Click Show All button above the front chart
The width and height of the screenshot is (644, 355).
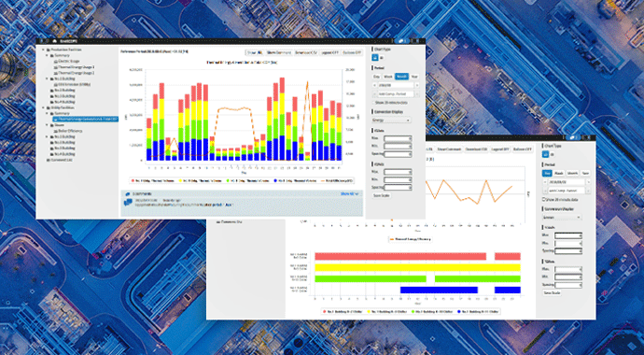(255, 52)
